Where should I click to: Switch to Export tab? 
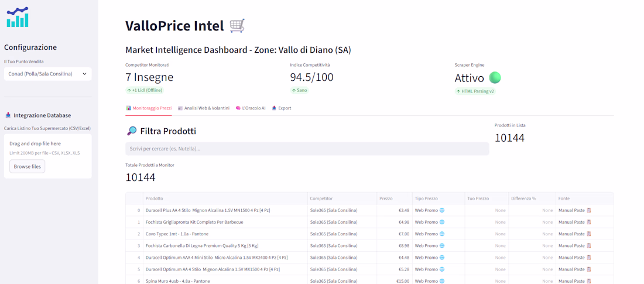(x=282, y=108)
